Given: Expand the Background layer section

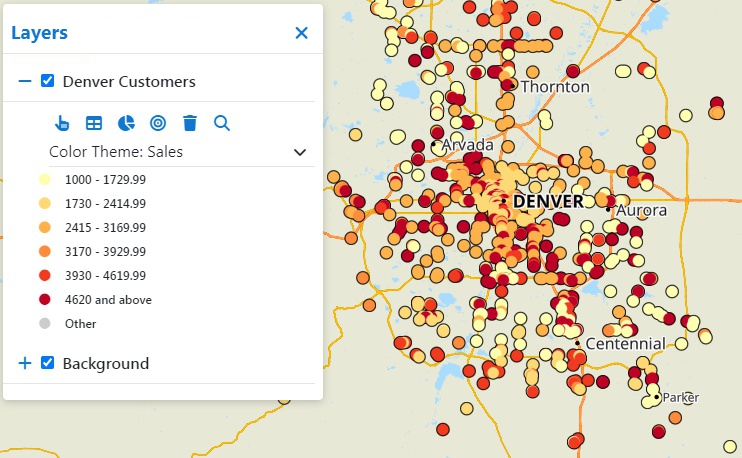Looking at the screenshot, I should tap(25, 363).
